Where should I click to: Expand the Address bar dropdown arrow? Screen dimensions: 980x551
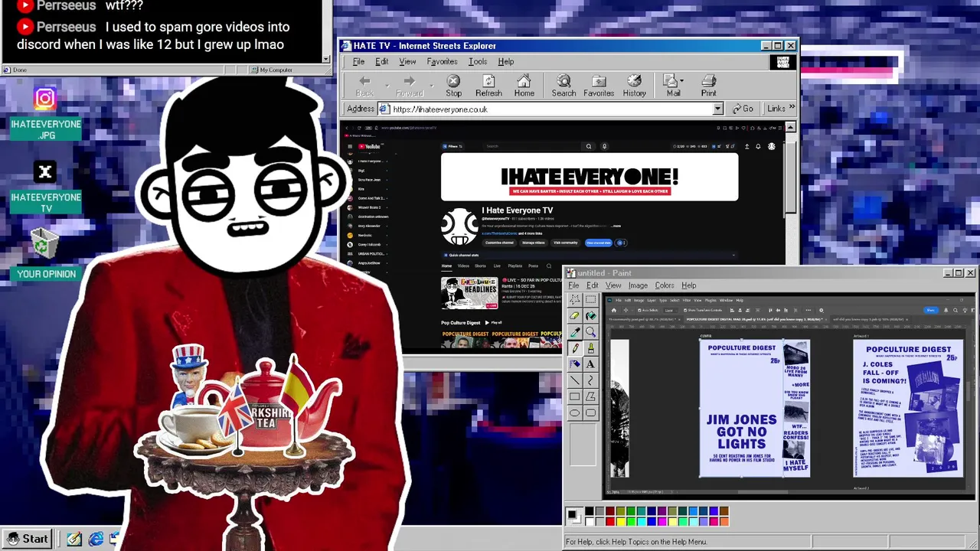coord(718,109)
